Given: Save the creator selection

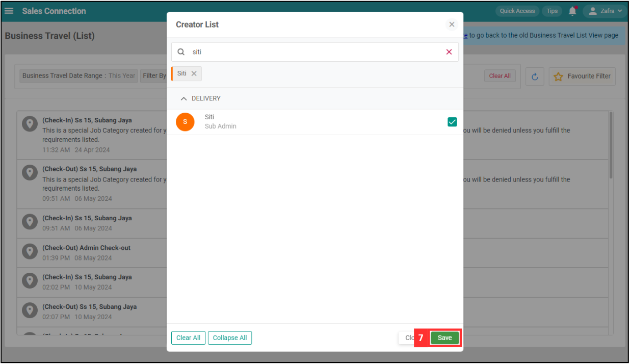Looking at the screenshot, I should point(444,337).
